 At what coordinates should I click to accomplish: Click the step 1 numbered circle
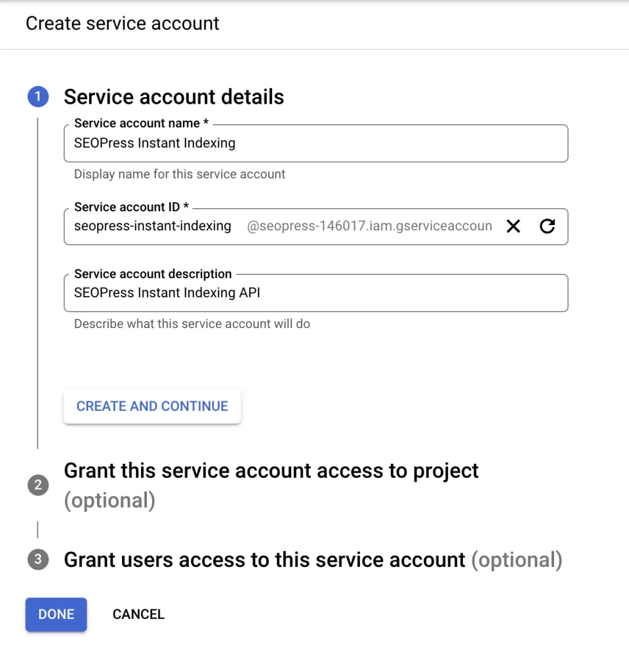(x=38, y=97)
